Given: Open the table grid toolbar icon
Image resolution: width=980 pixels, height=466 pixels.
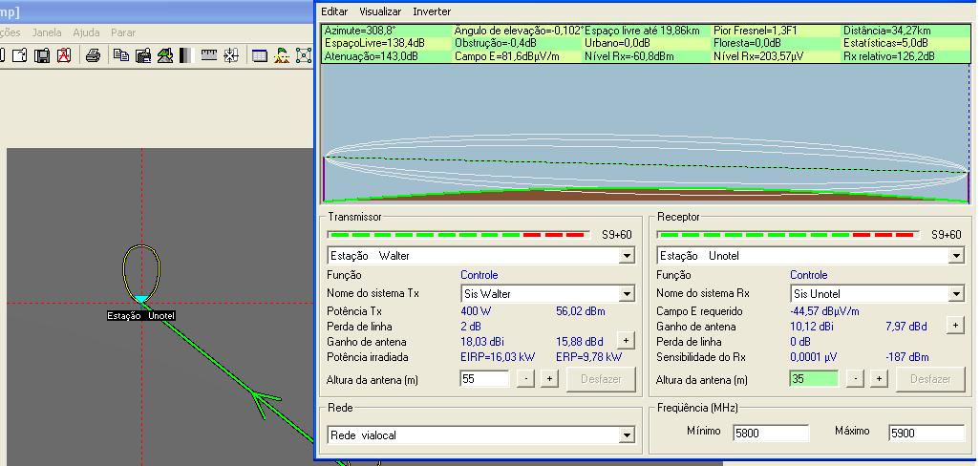Looking at the screenshot, I should coord(260,55).
